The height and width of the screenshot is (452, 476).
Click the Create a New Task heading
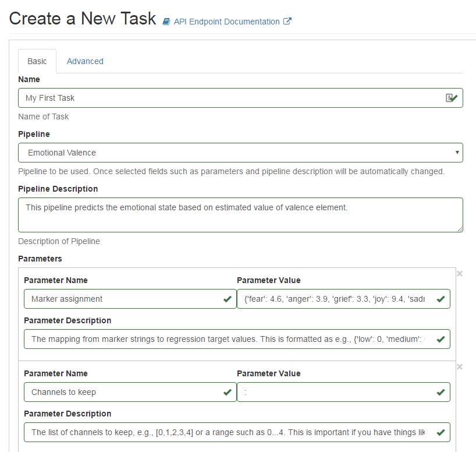83,19
